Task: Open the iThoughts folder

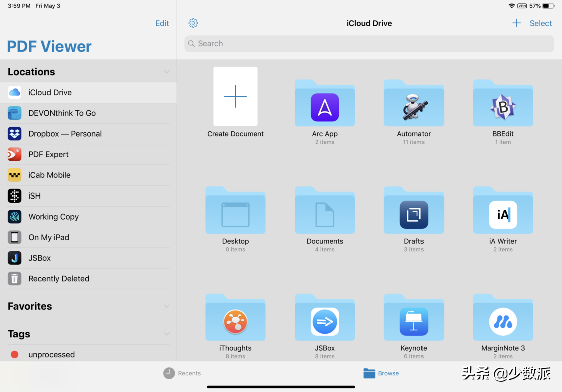Action: click(235, 317)
